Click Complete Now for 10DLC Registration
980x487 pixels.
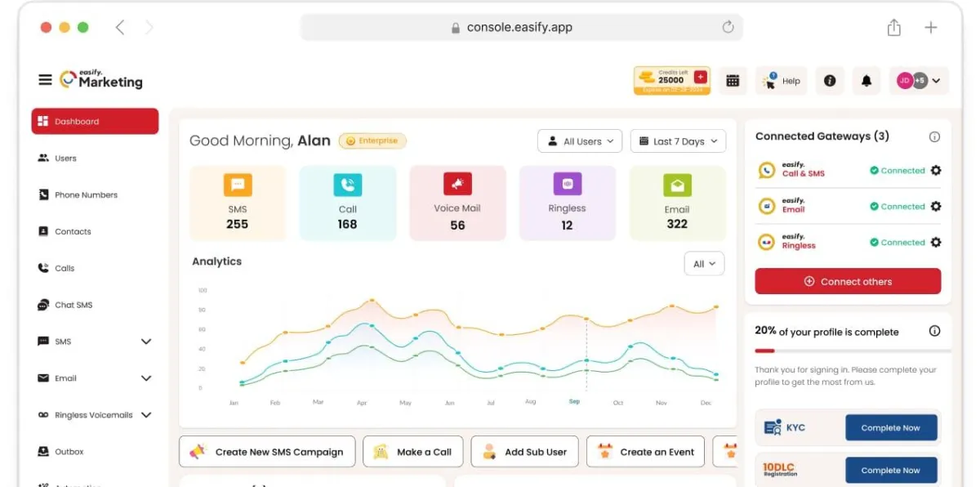pos(891,470)
